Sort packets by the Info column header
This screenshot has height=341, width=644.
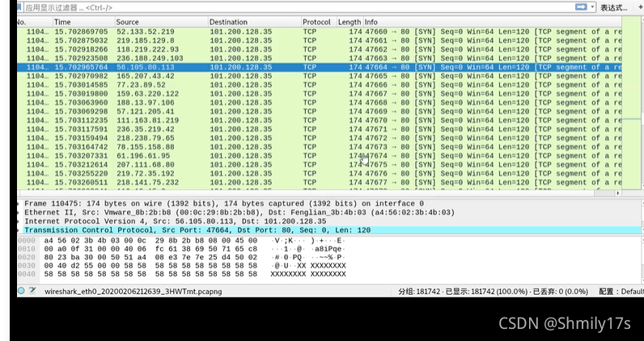(492, 22)
